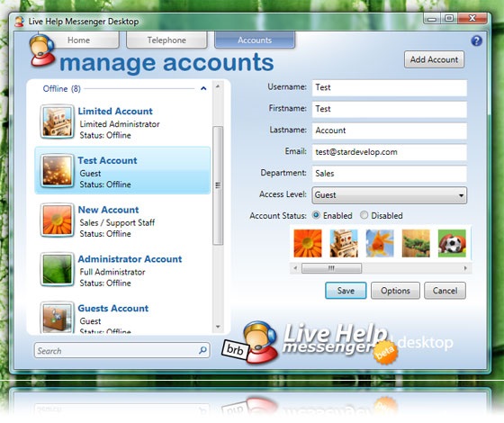Open the Access Level dropdown
The height and width of the screenshot is (423, 504).
click(389, 195)
